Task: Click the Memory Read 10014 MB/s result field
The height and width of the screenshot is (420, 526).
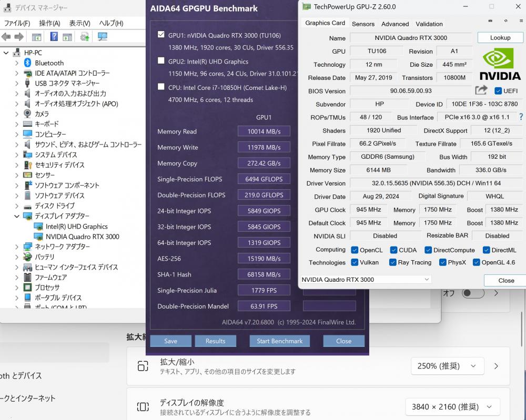Action: tap(264, 131)
